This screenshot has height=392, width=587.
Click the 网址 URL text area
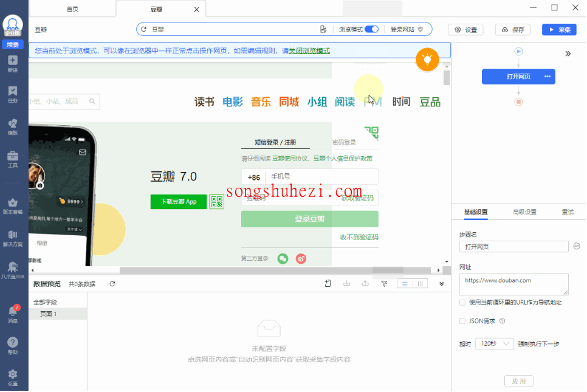[513, 284]
